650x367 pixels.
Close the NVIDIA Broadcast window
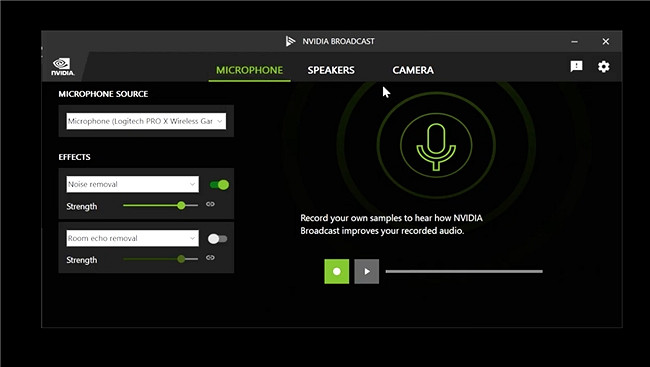[x=606, y=41]
